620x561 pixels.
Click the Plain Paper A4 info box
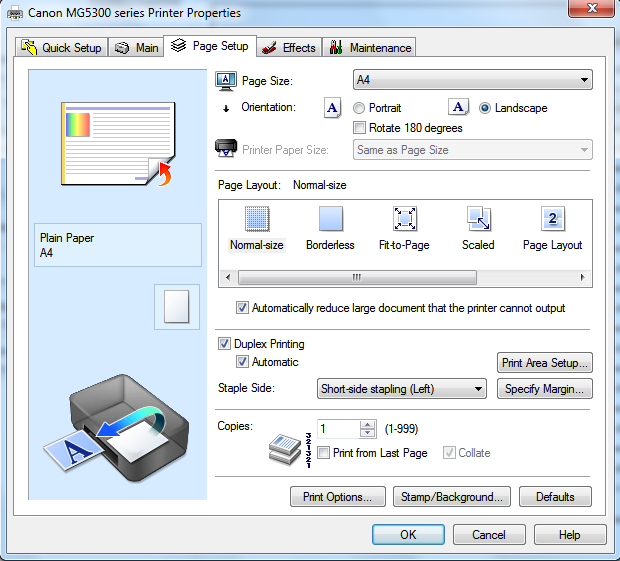click(x=118, y=245)
